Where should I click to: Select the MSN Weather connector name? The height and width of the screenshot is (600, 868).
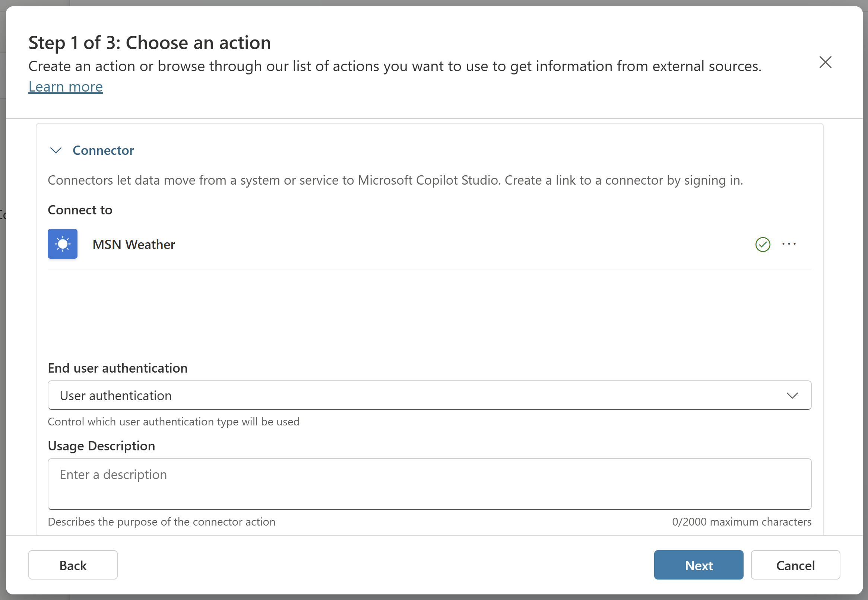134,245
